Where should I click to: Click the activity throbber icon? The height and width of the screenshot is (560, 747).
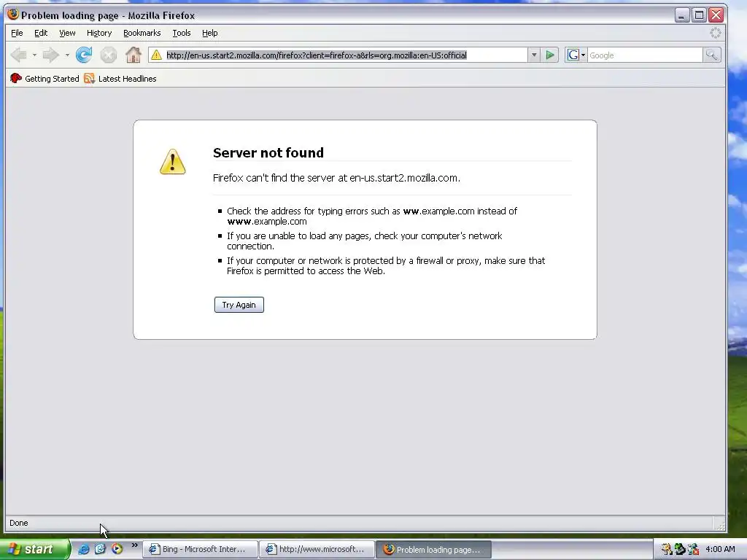click(x=715, y=33)
